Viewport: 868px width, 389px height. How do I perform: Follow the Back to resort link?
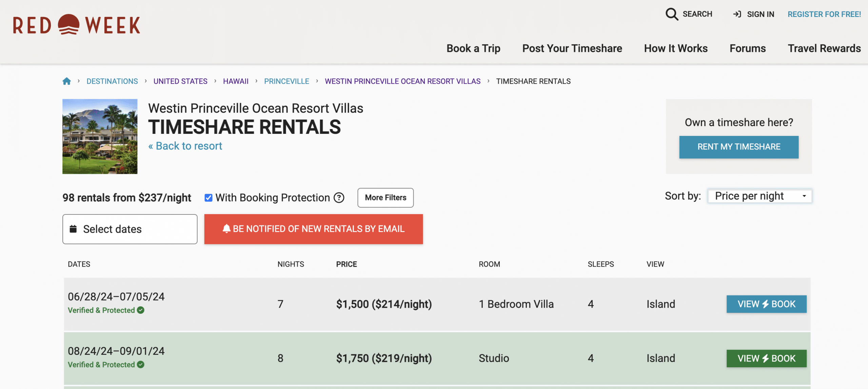(185, 146)
